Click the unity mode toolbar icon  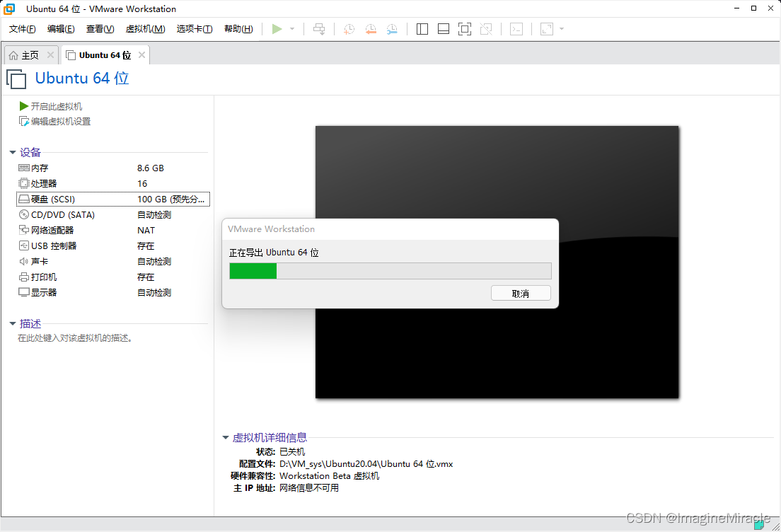[486, 29]
